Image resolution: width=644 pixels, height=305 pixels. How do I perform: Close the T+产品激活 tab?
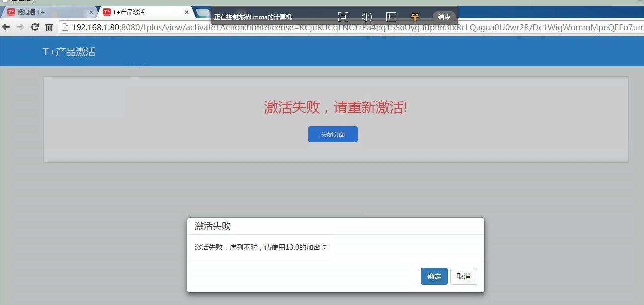click(x=187, y=12)
